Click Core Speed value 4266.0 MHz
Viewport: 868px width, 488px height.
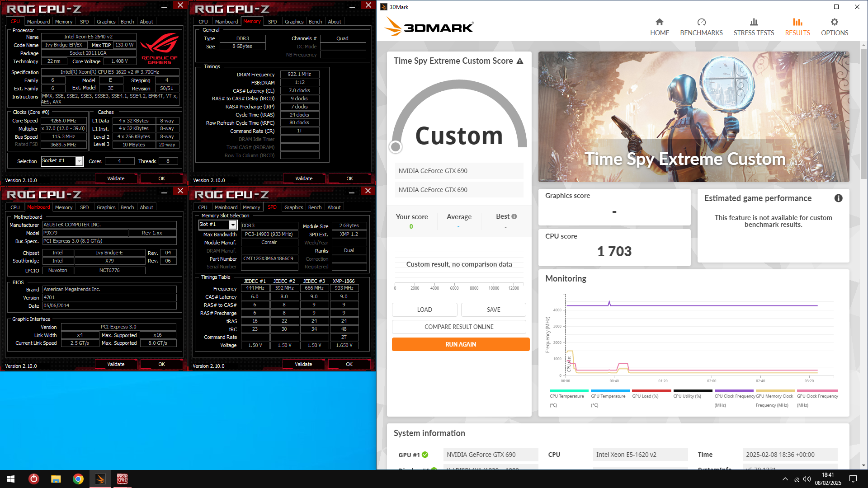click(63, 121)
